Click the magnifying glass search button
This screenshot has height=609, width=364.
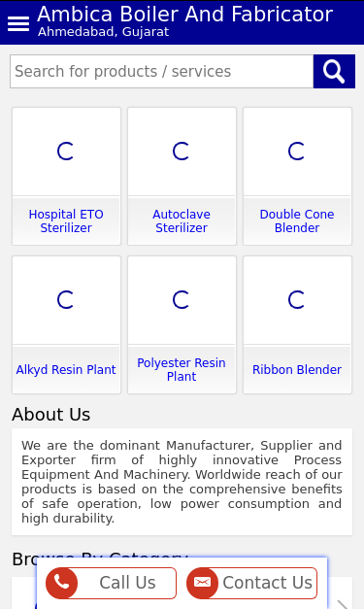[334, 72]
